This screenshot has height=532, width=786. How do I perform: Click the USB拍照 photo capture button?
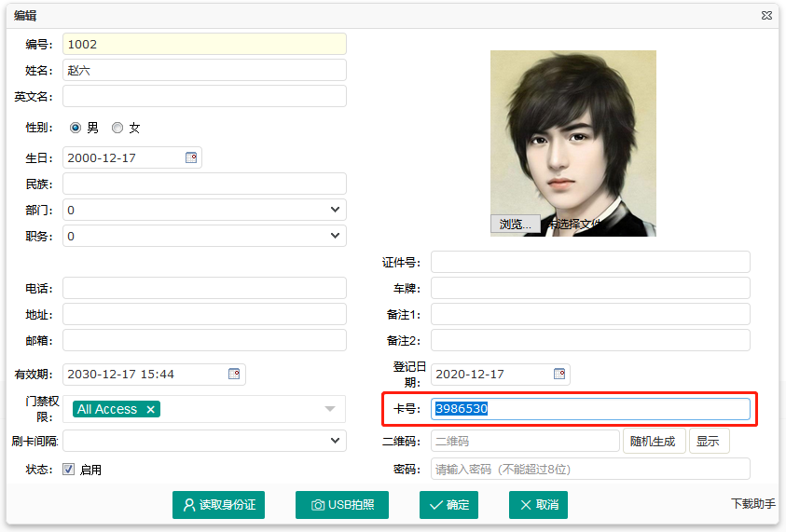pyautogui.click(x=342, y=504)
